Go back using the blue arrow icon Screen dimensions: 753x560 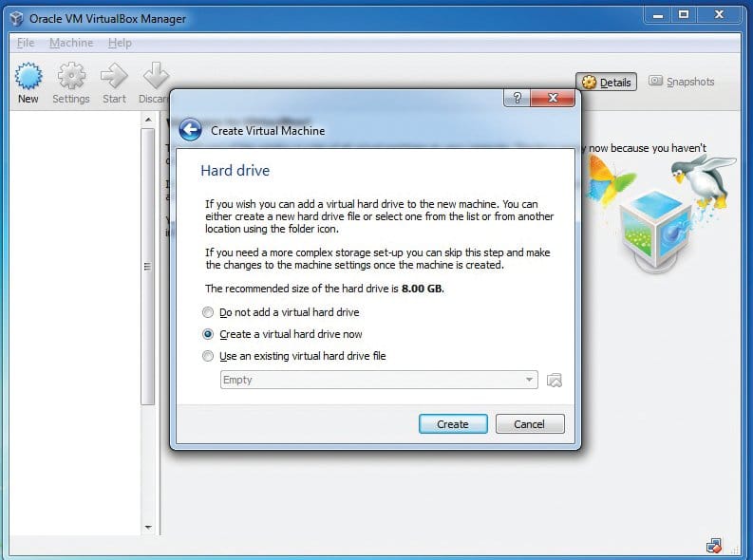point(190,130)
